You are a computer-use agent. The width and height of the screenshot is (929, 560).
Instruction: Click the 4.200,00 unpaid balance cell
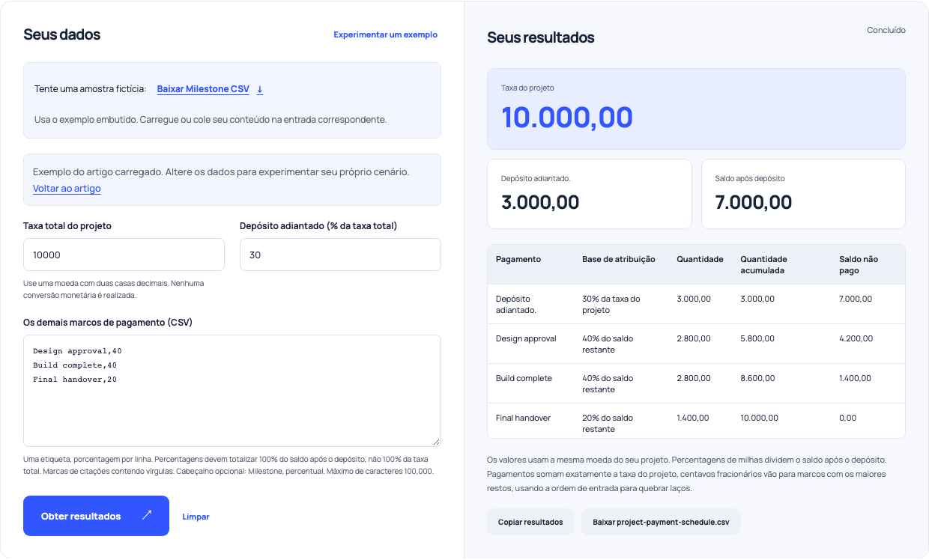(x=856, y=338)
